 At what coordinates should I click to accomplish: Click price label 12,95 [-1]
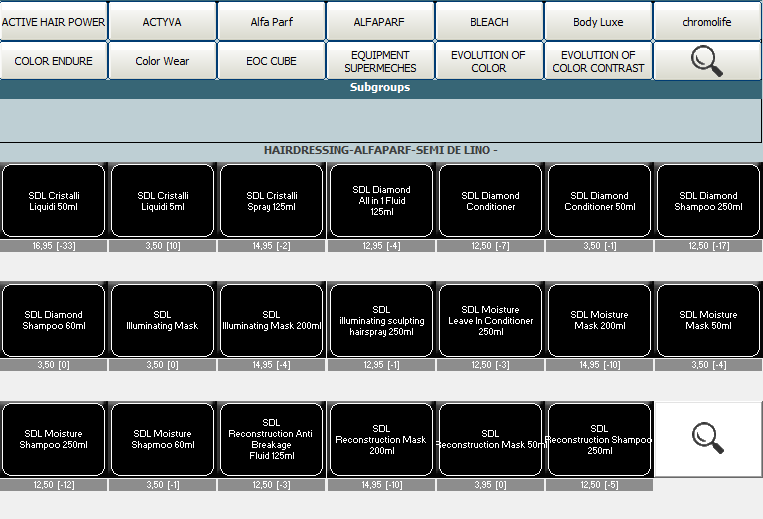pyautogui.click(x=381, y=365)
